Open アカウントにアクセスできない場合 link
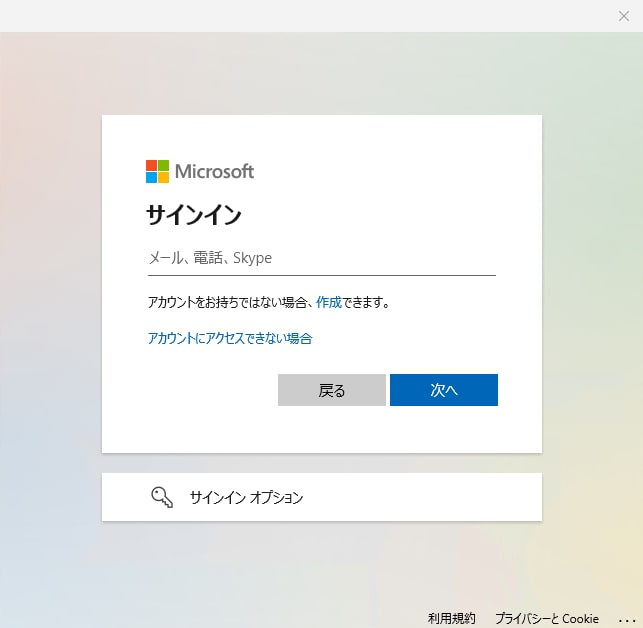This screenshot has width=643, height=628. (230, 338)
